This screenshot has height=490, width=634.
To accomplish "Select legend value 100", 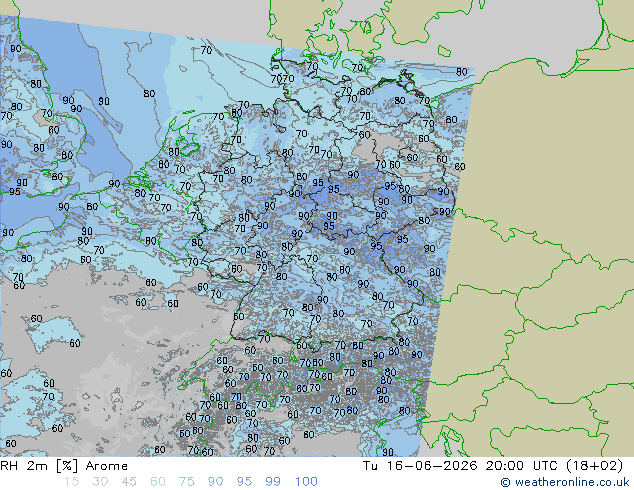I will tap(306, 482).
